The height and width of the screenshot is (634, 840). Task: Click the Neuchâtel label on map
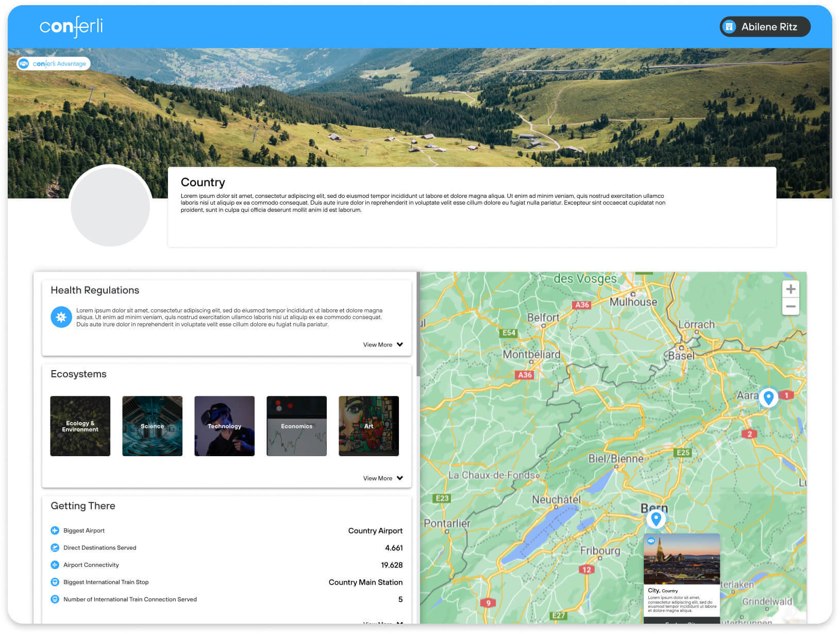pos(556,499)
